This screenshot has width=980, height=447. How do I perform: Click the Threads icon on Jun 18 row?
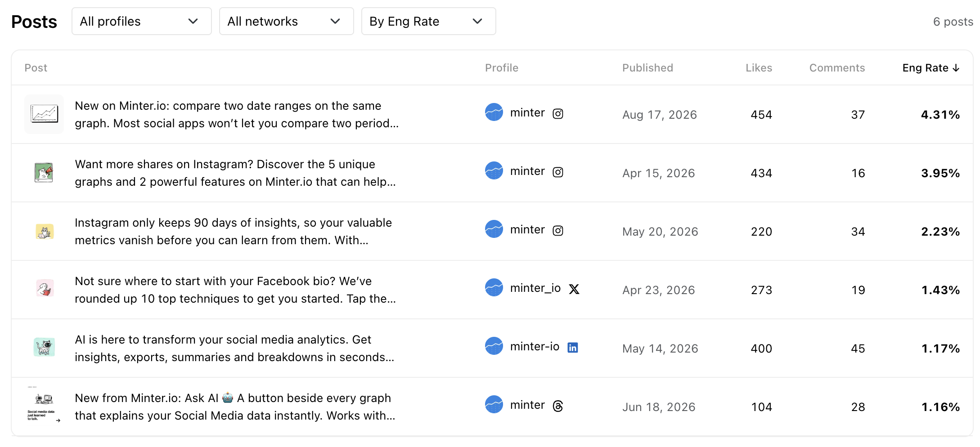(x=558, y=406)
